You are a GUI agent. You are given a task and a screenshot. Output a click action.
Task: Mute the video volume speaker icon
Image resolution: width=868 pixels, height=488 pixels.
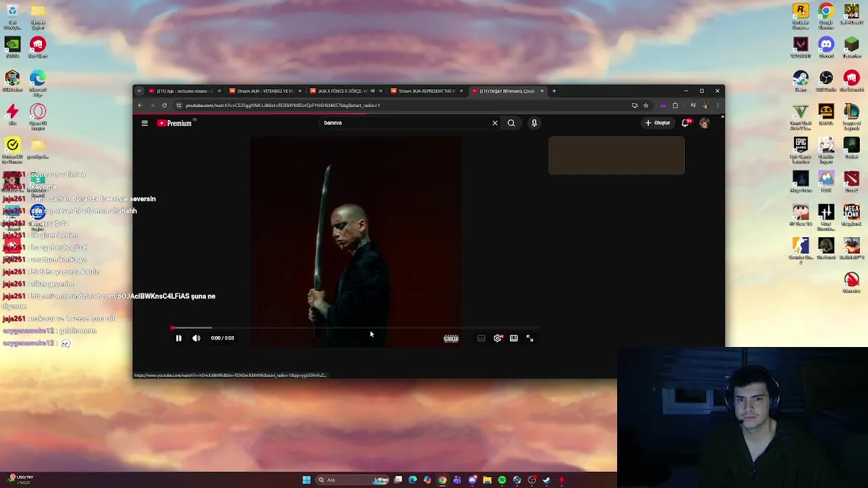(x=196, y=338)
